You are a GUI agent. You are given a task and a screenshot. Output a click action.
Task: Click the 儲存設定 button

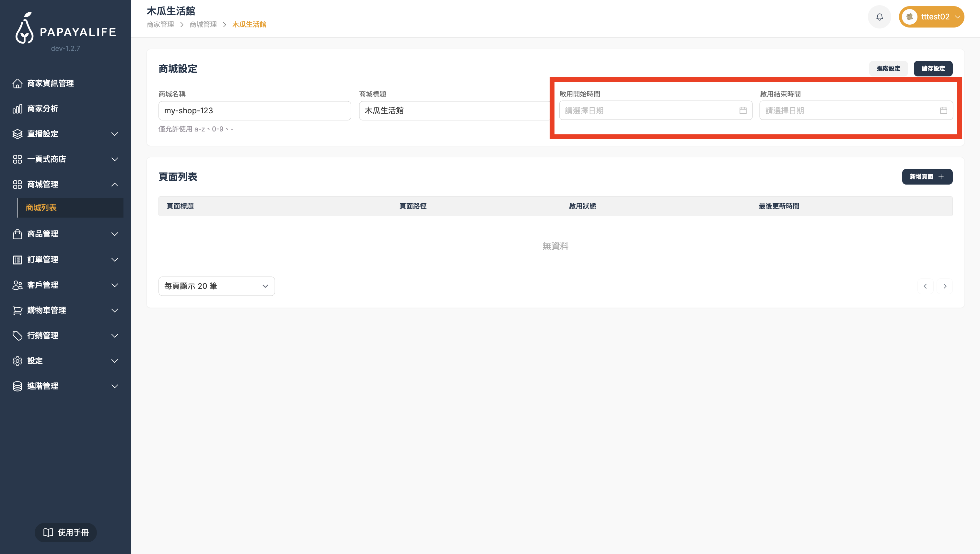pyautogui.click(x=932, y=69)
